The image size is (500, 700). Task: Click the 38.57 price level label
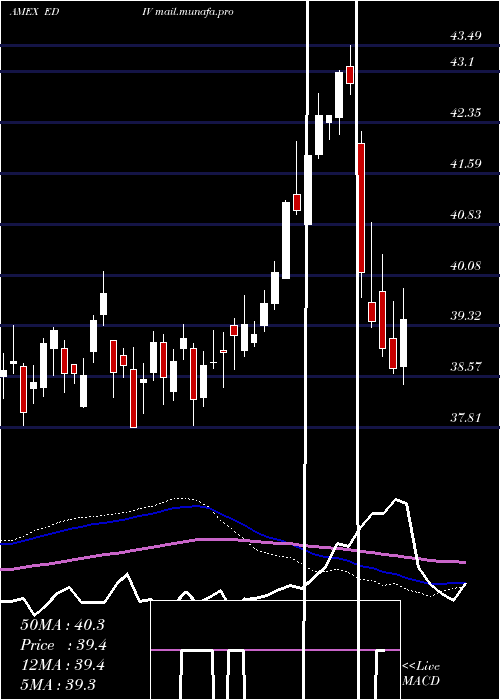(x=466, y=367)
